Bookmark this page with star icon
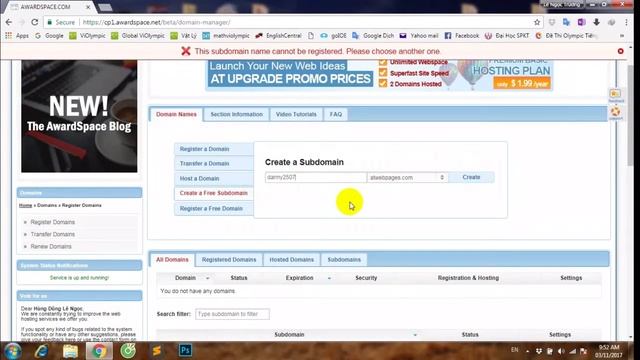 pyautogui.click(x=537, y=22)
